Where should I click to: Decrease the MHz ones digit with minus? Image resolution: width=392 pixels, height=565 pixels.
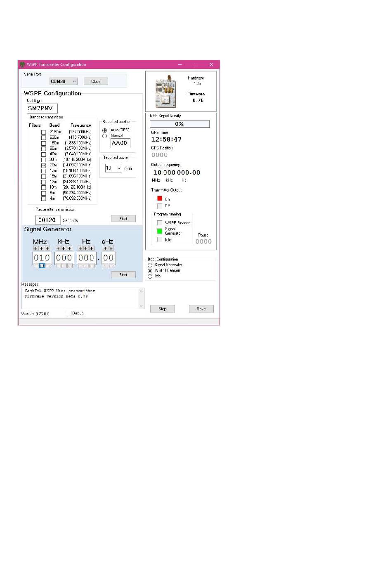(x=48, y=266)
